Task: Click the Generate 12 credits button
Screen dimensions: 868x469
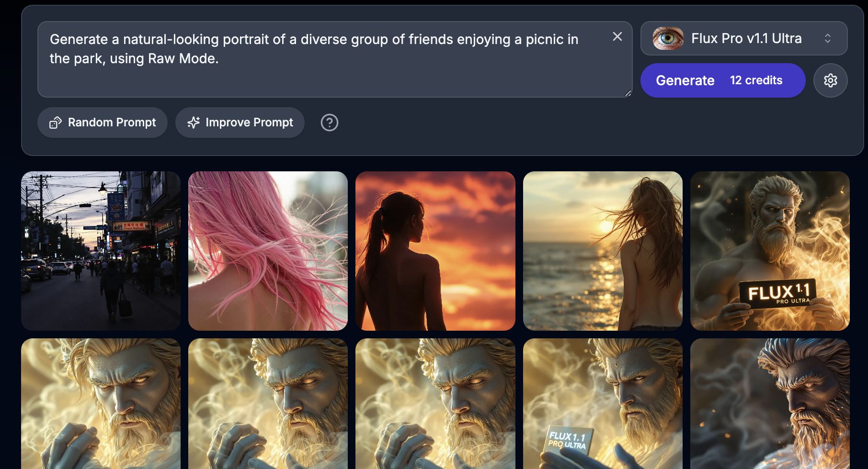Action: click(723, 80)
